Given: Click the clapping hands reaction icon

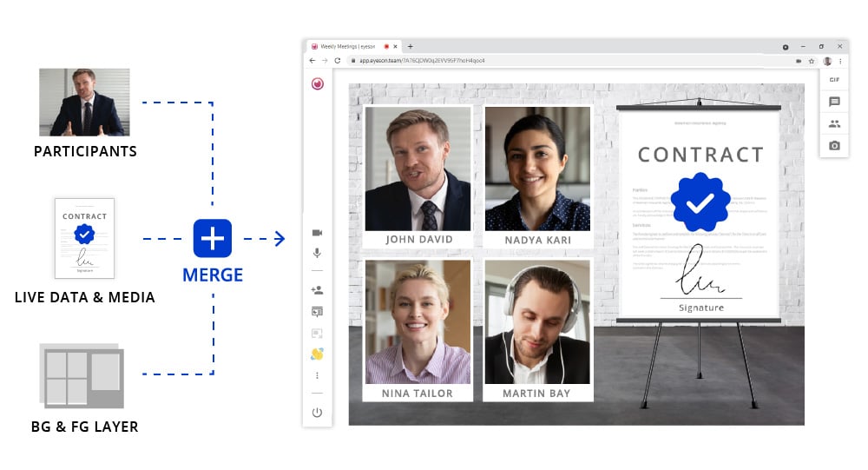Looking at the screenshot, I should (x=317, y=354).
